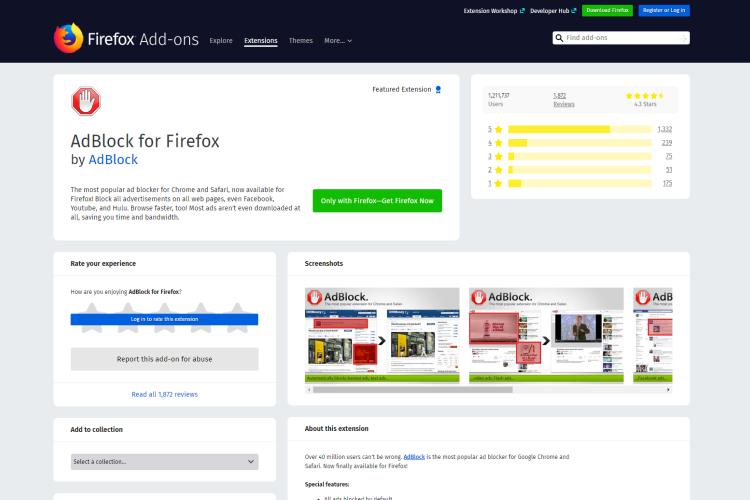Click the 1,332 five-star review count
This screenshot has height=500, width=750.
click(664, 129)
